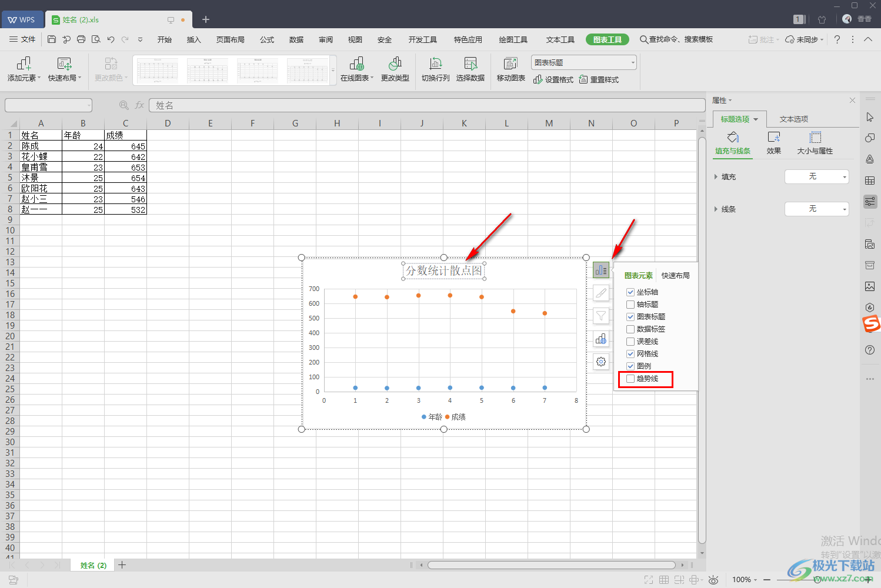
Task: Open the Name Box dropdown
Action: coord(89,105)
